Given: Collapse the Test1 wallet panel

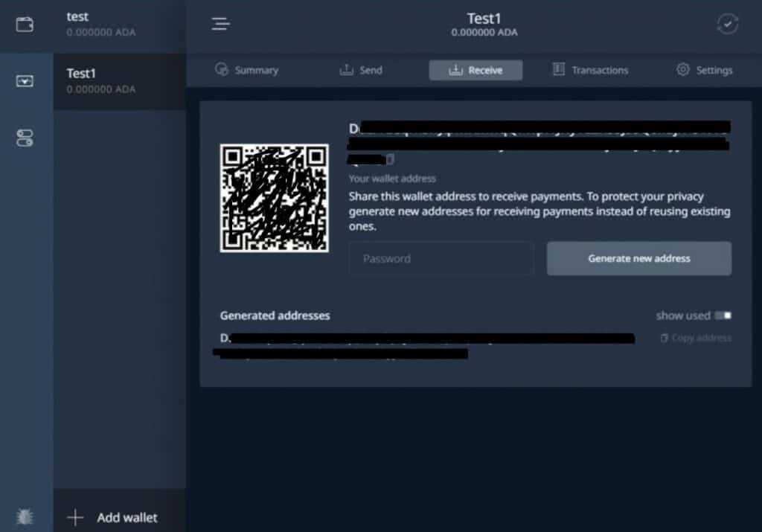Looking at the screenshot, I should point(119,80).
